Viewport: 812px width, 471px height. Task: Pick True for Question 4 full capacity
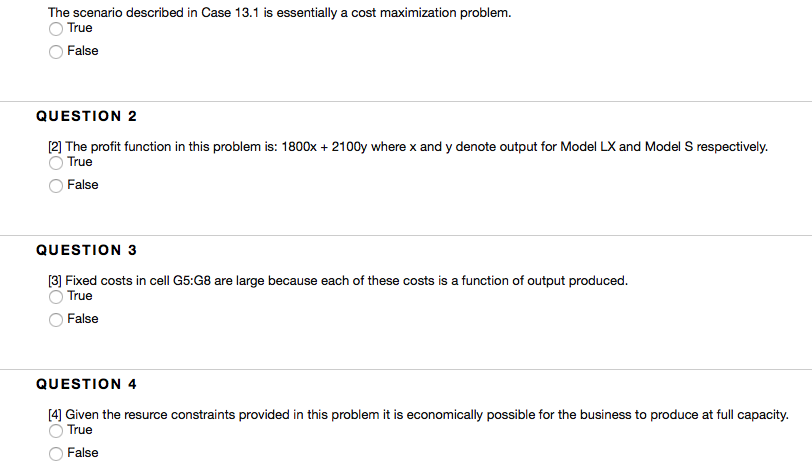coord(56,431)
